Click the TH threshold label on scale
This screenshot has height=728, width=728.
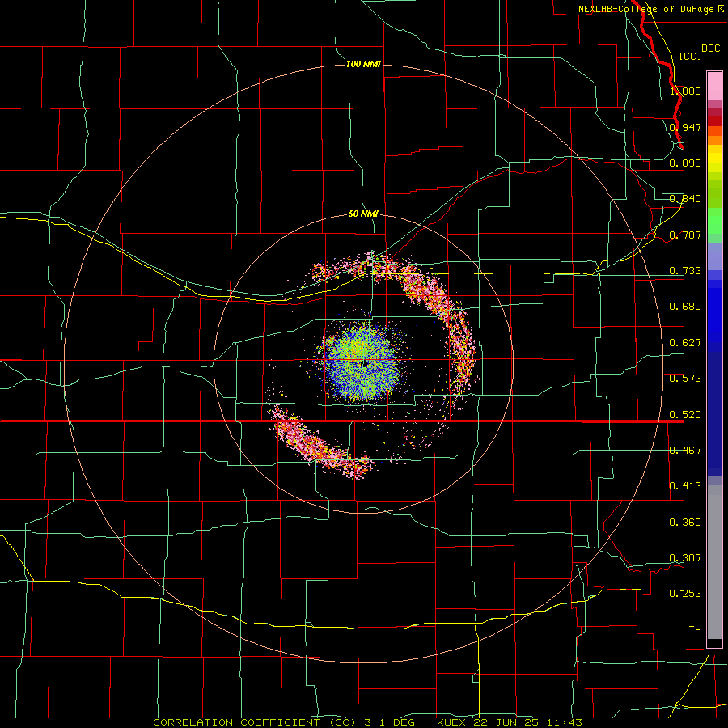point(695,630)
